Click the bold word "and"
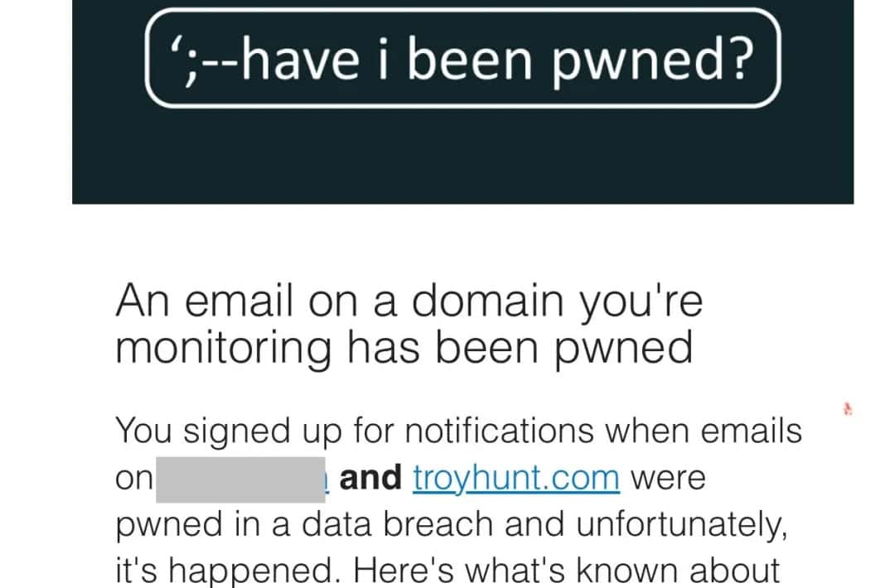The height and width of the screenshot is (588, 895). click(370, 478)
